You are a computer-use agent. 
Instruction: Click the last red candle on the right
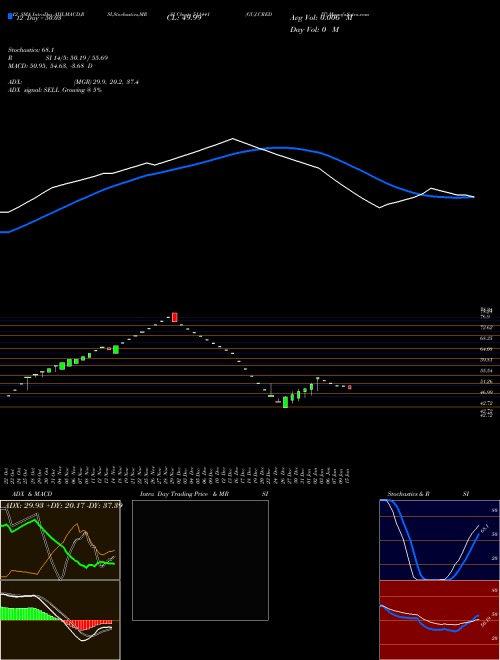pos(350,387)
